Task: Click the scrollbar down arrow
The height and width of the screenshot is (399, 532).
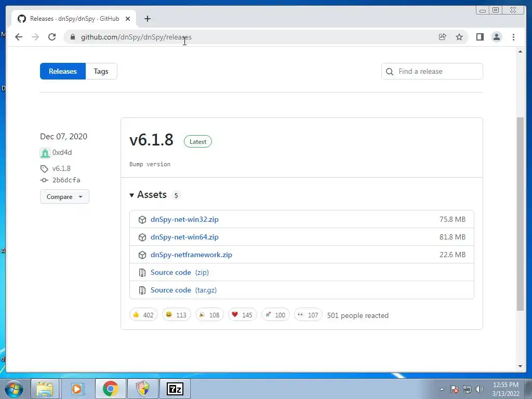Action: tap(520, 366)
